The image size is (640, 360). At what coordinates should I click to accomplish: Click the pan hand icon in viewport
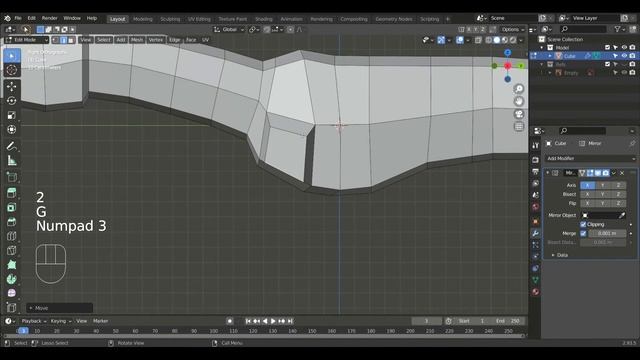coord(519,101)
